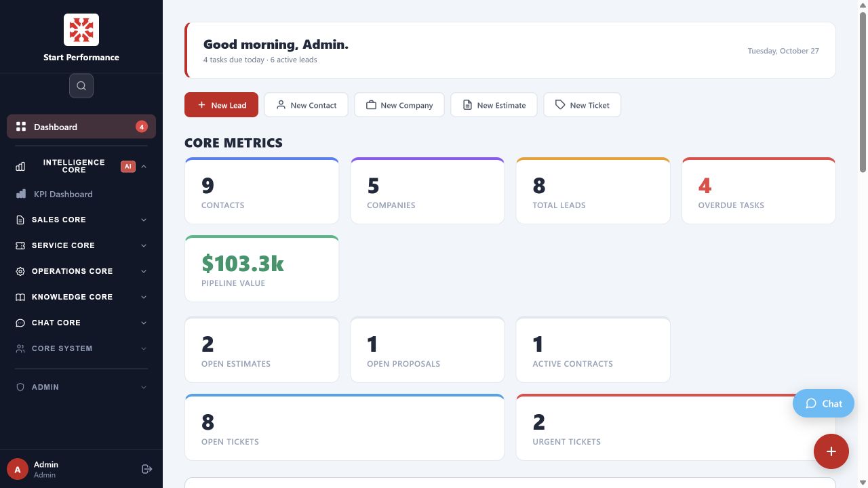868x488 pixels.
Task: Open the Overdue Tasks metric card
Action: point(759,190)
